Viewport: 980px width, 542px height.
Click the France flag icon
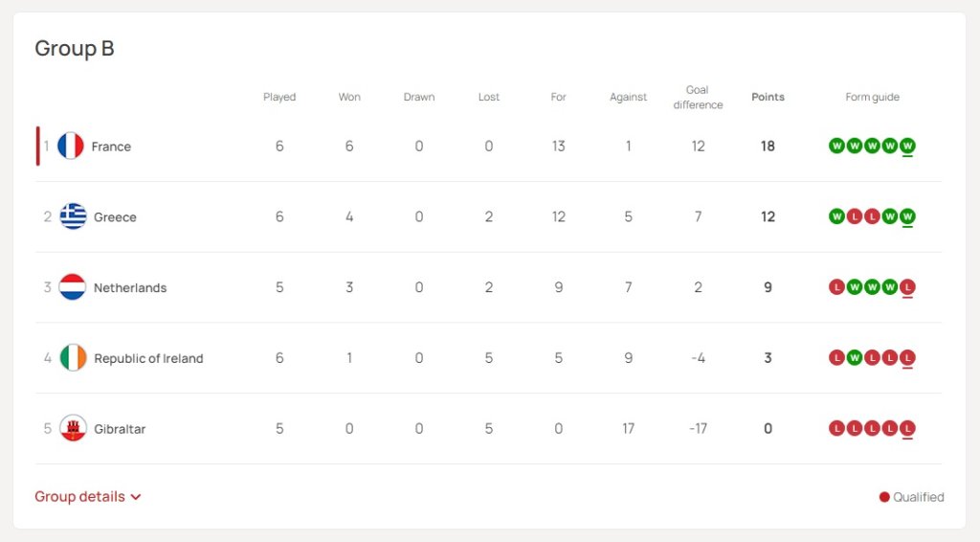(x=71, y=146)
